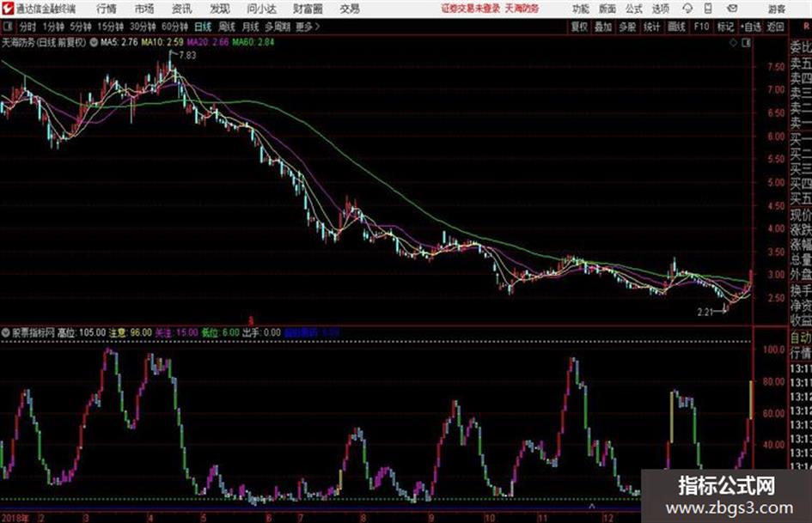Viewport: 812px width, 523px height.
Task: Open the 行情 menu
Action: [107, 9]
